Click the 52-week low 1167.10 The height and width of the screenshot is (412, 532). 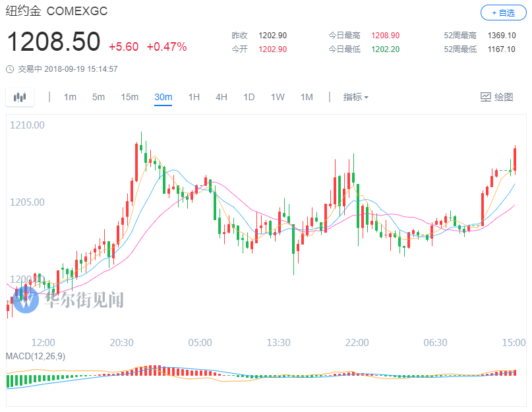pos(502,49)
